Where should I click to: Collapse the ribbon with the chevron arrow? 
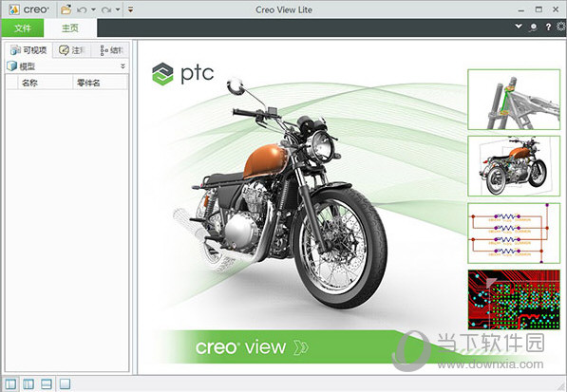(519, 27)
